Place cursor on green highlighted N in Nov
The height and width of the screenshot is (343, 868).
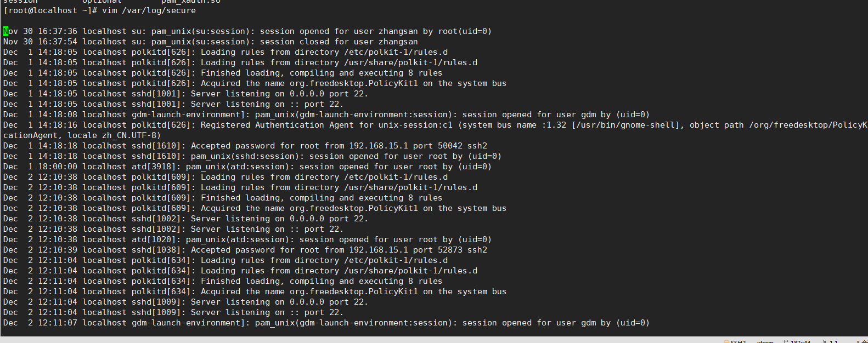(x=6, y=32)
